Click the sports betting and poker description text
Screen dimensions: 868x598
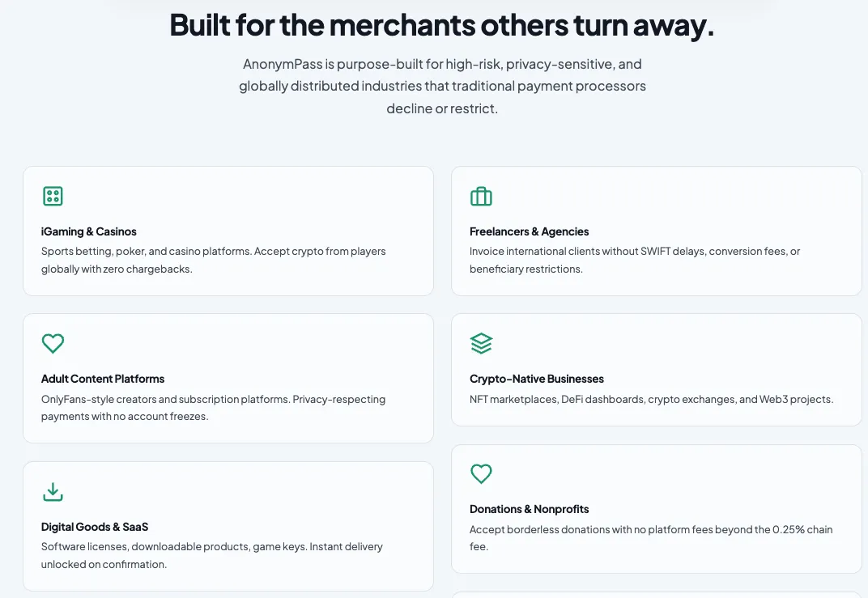(213, 260)
